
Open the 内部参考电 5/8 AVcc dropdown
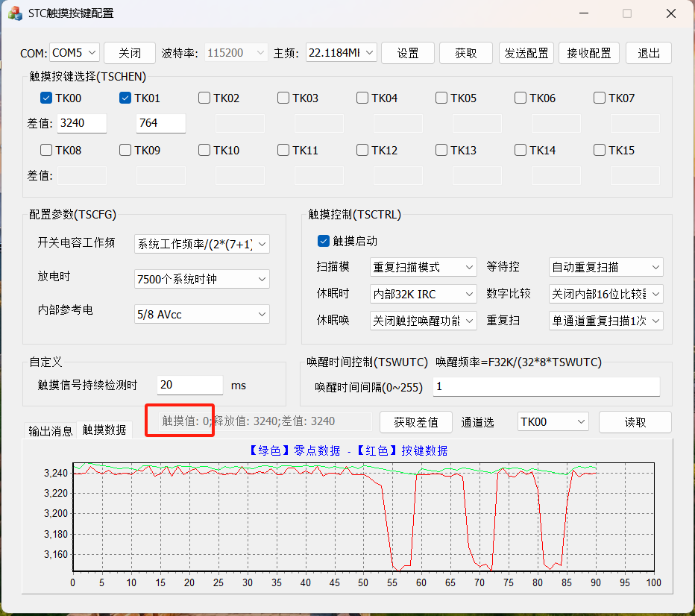pyautogui.click(x=202, y=314)
